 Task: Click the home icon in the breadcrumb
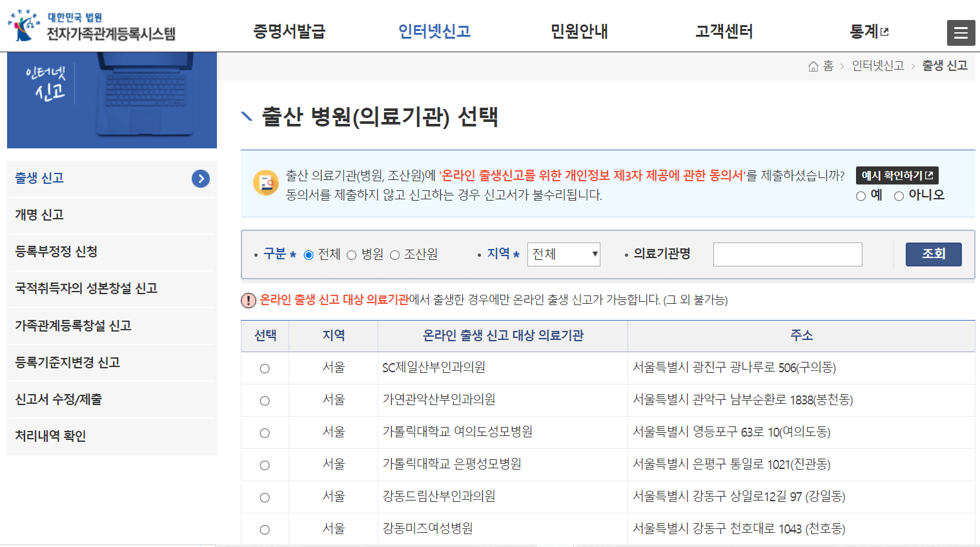(813, 66)
